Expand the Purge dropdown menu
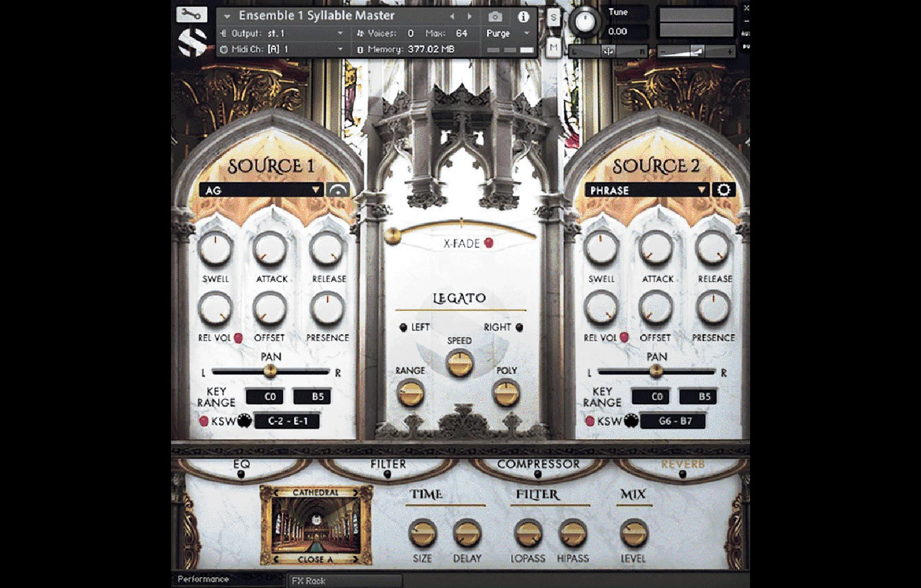Screen dimensions: 921x588 [x=507, y=33]
